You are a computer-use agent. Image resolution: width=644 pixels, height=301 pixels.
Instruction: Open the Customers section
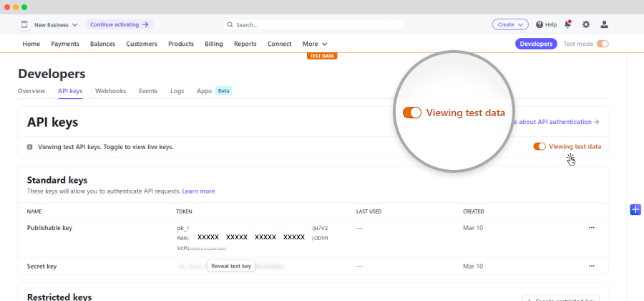(x=142, y=44)
